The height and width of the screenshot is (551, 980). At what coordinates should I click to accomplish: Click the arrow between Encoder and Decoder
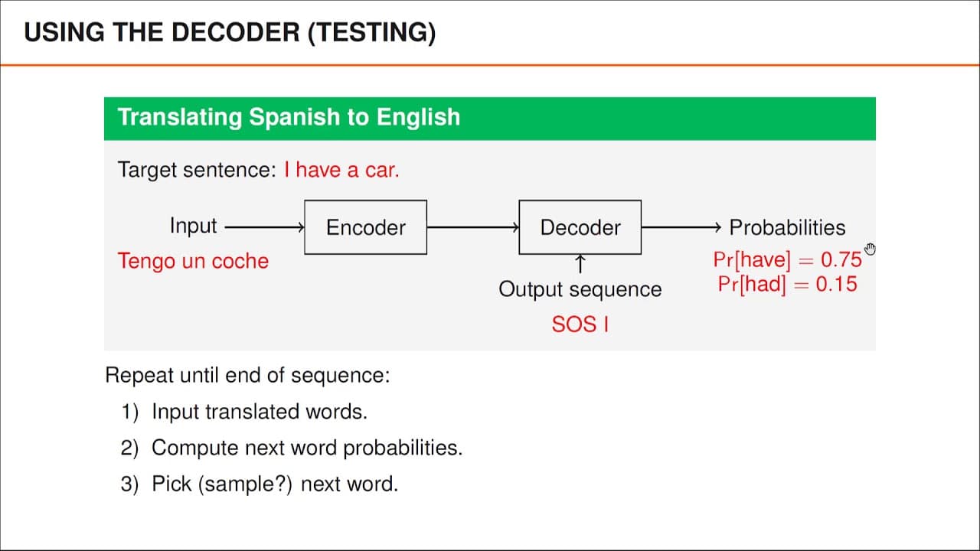pyautogui.click(x=473, y=227)
